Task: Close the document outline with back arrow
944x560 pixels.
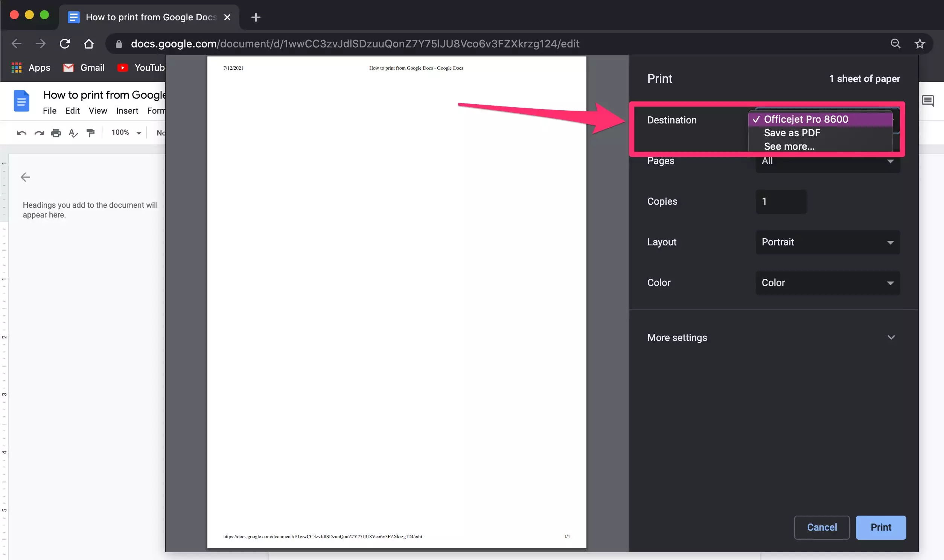Action: [25, 177]
